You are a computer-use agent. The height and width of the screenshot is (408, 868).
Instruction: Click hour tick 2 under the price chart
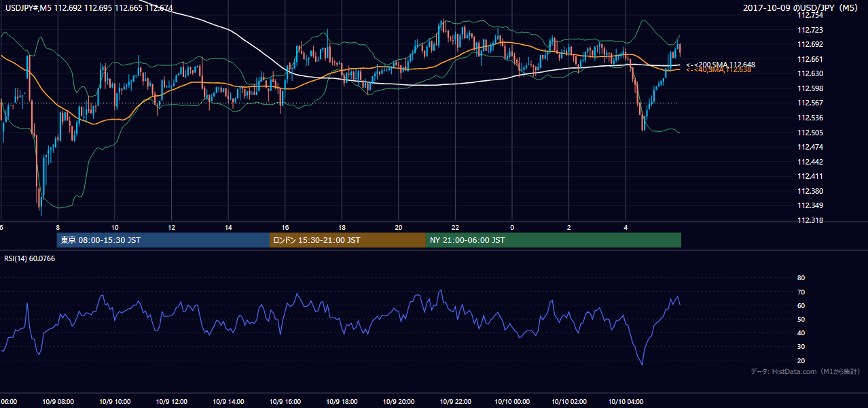[x=569, y=228]
